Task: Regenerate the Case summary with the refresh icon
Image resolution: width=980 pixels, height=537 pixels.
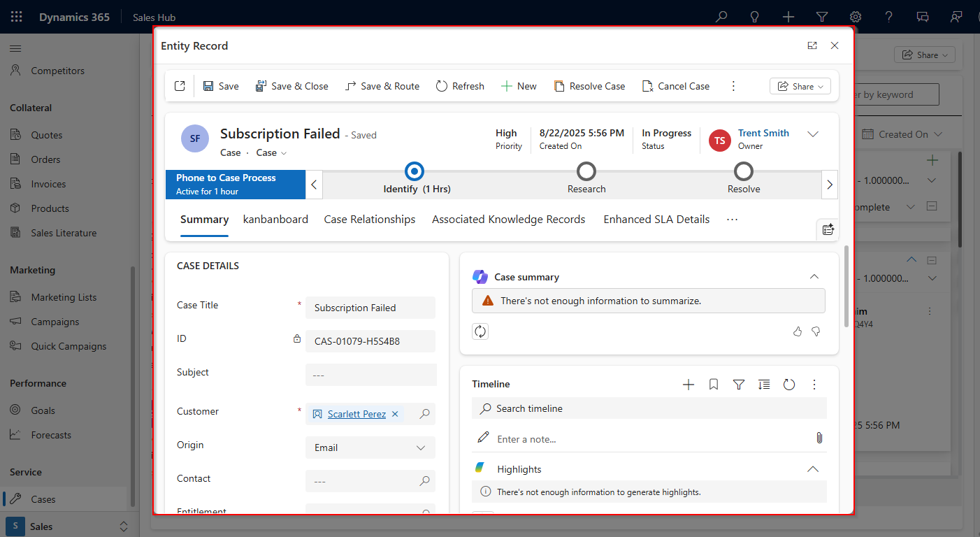Action: click(480, 331)
